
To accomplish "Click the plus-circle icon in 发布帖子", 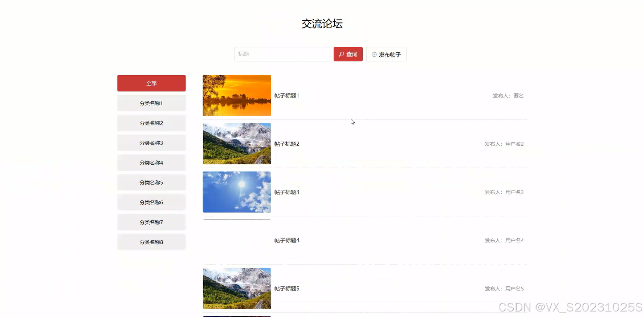I will pos(374,55).
